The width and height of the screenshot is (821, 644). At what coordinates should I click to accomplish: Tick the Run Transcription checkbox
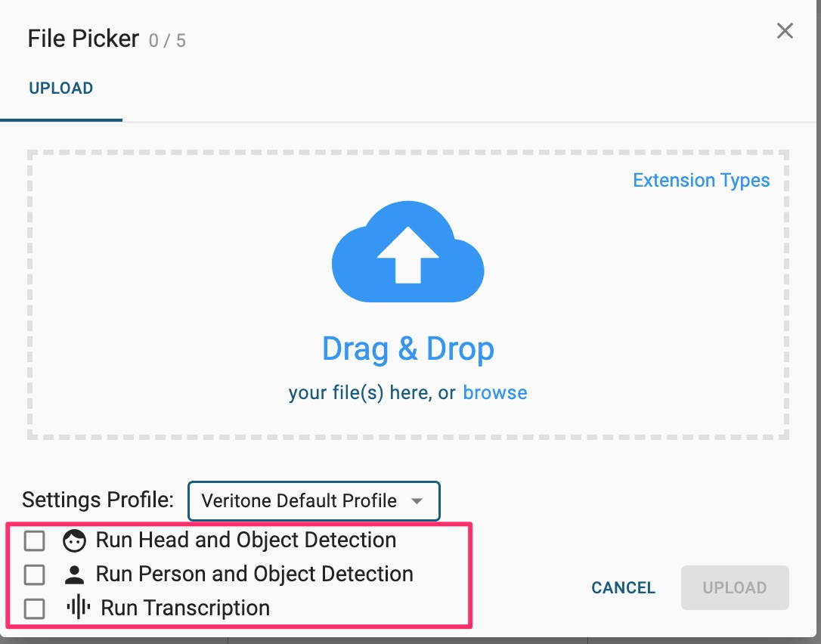[x=35, y=608]
